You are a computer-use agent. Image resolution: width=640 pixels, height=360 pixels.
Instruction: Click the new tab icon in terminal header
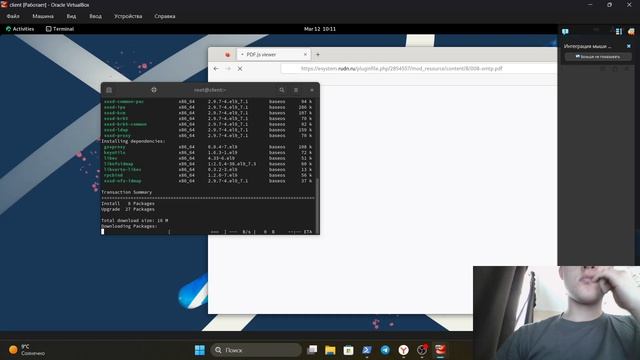coord(109,90)
